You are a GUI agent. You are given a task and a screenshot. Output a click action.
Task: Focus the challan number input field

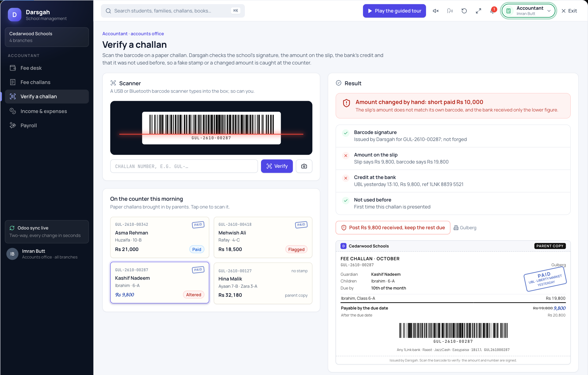(184, 166)
